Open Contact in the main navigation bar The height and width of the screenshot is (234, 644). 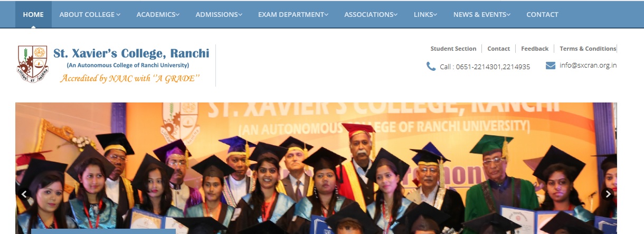click(542, 15)
